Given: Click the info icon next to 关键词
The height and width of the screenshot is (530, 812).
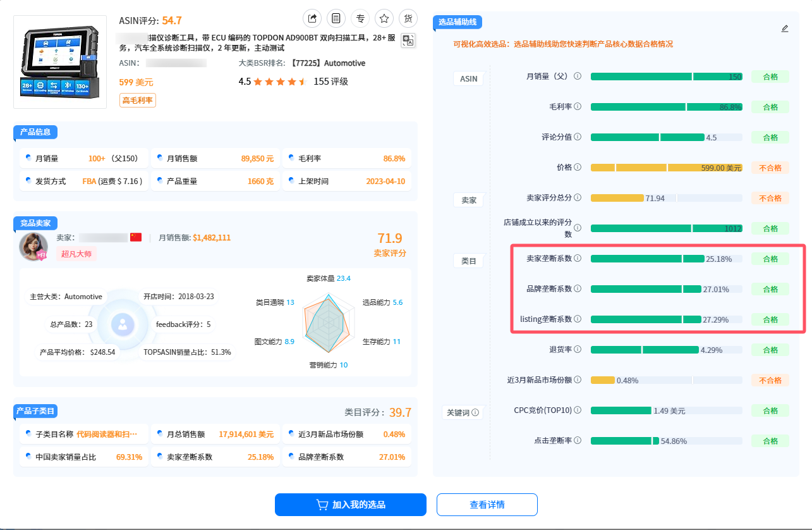Looking at the screenshot, I should [476, 413].
